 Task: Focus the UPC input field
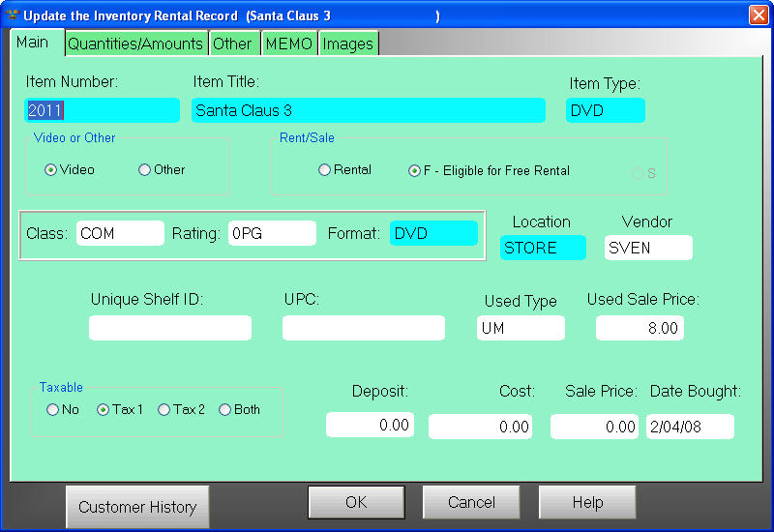tap(363, 329)
